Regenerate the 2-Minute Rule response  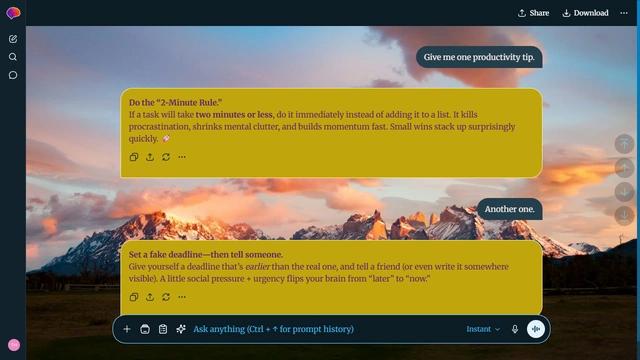click(x=166, y=157)
